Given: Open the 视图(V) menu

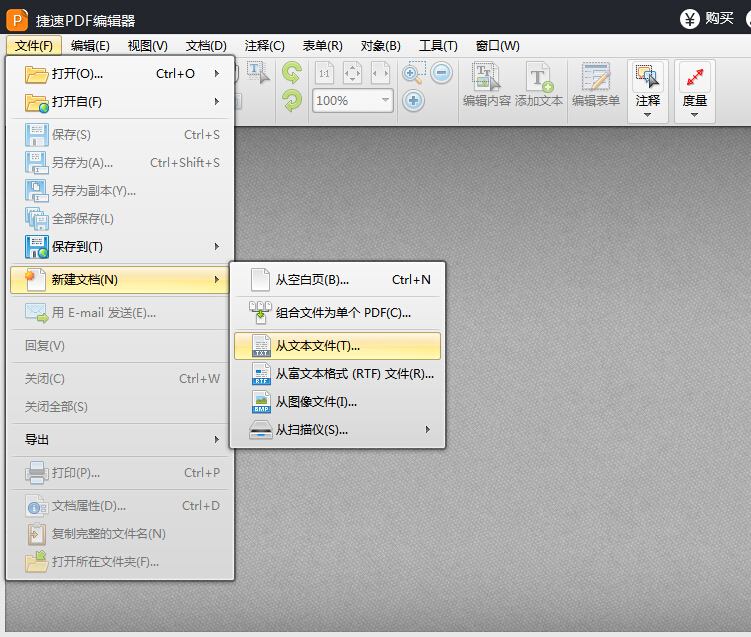Looking at the screenshot, I should click(148, 46).
